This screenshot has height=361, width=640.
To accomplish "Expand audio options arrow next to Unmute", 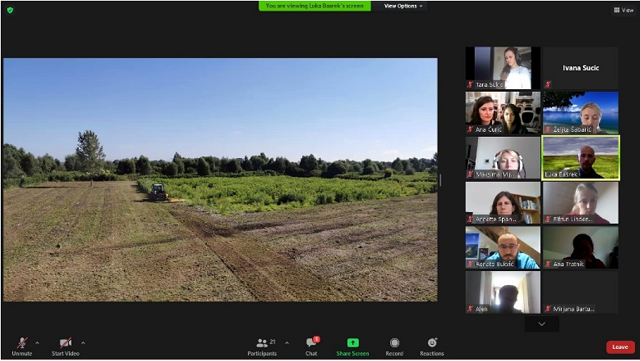I will (x=37, y=343).
